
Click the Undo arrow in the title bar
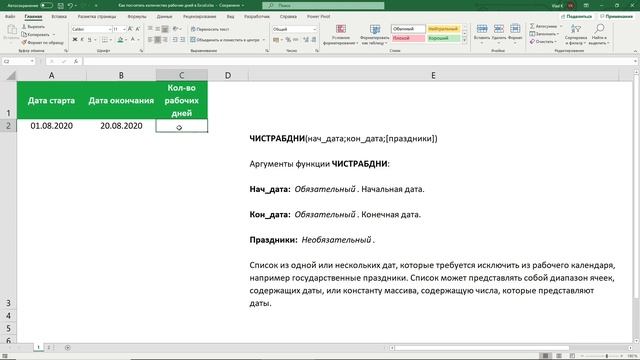point(70,6)
